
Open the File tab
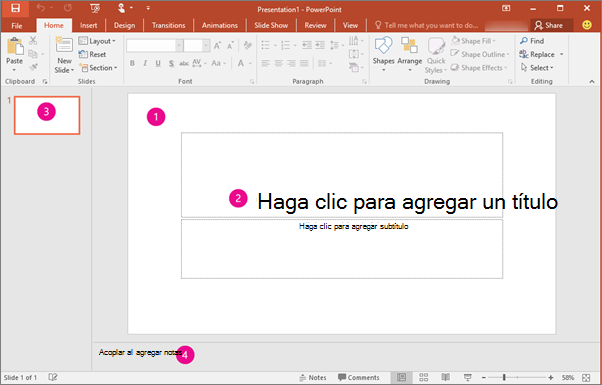[x=17, y=25]
